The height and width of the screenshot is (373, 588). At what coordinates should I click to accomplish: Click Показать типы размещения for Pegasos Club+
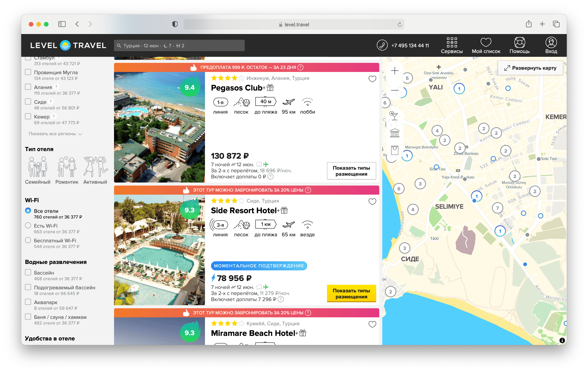(351, 170)
